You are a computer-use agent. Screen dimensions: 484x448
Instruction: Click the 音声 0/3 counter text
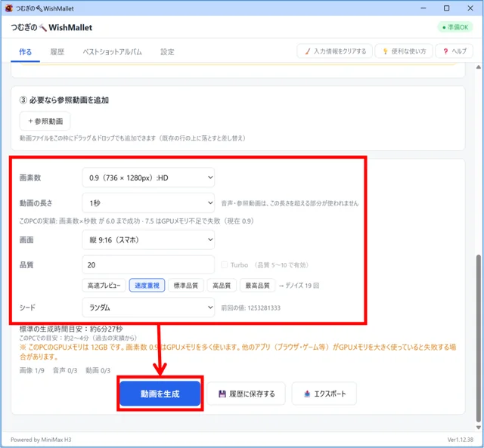click(x=65, y=370)
